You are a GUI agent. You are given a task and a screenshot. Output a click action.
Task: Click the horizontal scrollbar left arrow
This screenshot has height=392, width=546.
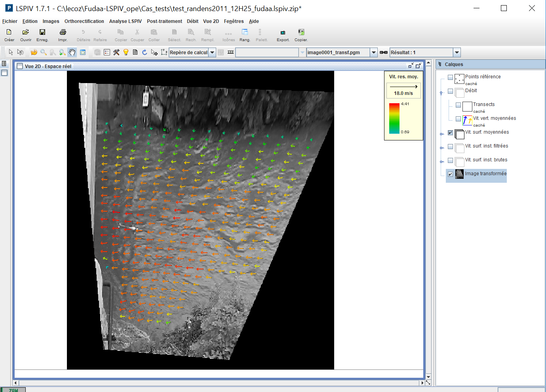pos(16,383)
